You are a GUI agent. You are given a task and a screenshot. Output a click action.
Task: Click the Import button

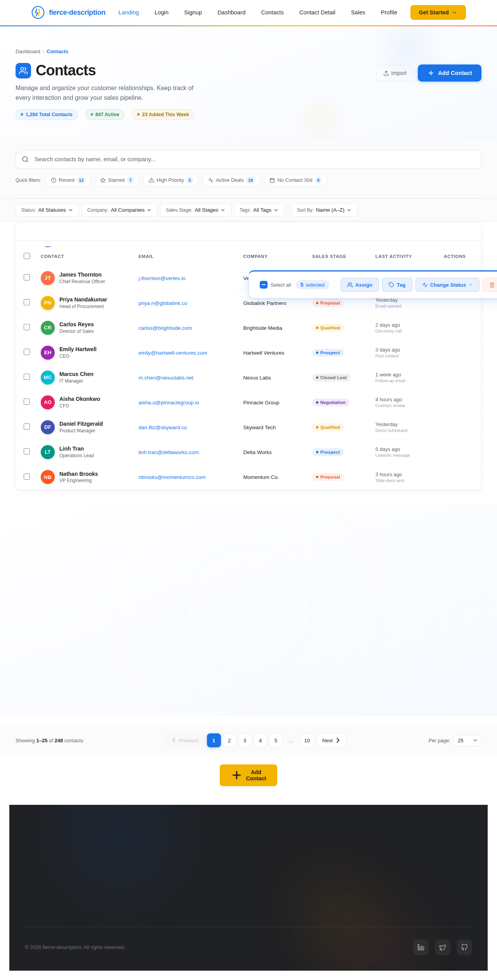395,73
